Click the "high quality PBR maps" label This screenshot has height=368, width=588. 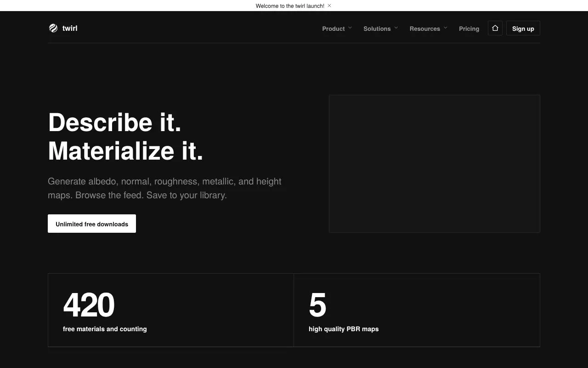point(344,329)
